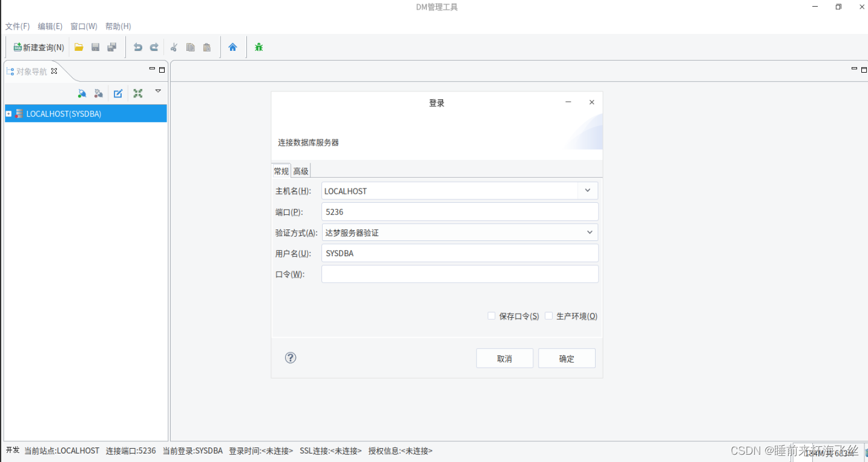Click the New Query (新建查询) toolbar button
This screenshot has height=462, width=868.
pos(39,47)
